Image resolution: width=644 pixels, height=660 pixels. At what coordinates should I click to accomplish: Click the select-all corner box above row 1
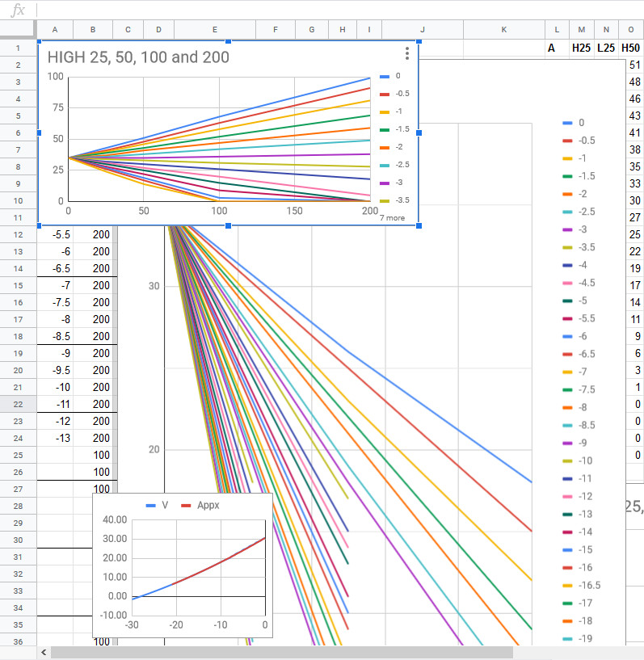[18, 30]
